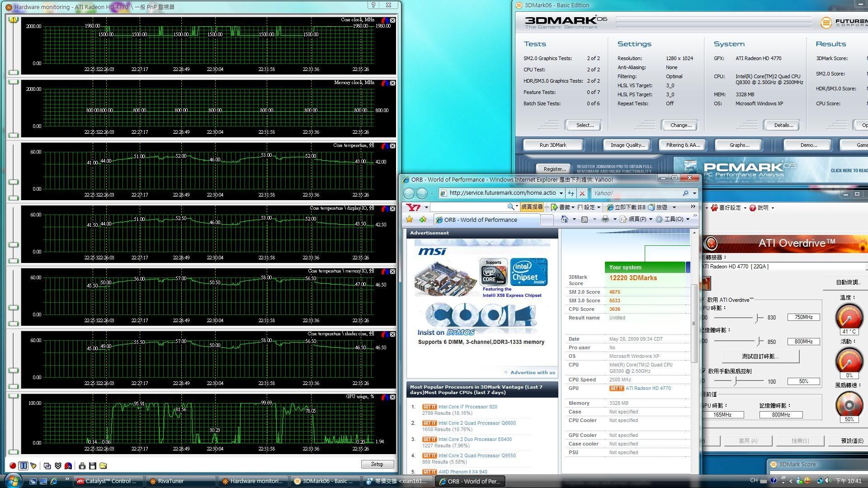868x488 pixels.
Task: Open the 網頁(P) page menu in IE
Action: (636, 219)
